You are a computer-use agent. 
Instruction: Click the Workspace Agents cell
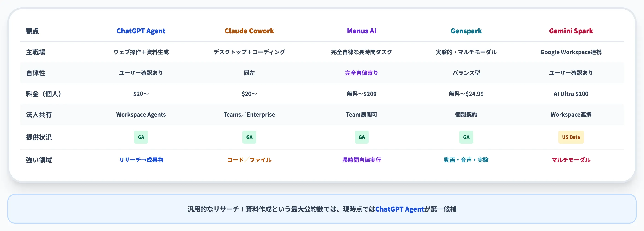(141, 115)
